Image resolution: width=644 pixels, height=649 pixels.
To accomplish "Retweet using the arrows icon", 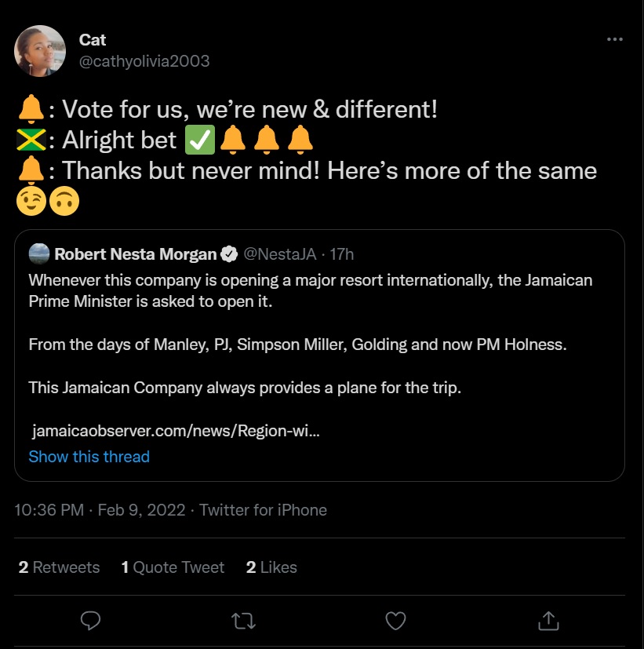I will tap(243, 621).
